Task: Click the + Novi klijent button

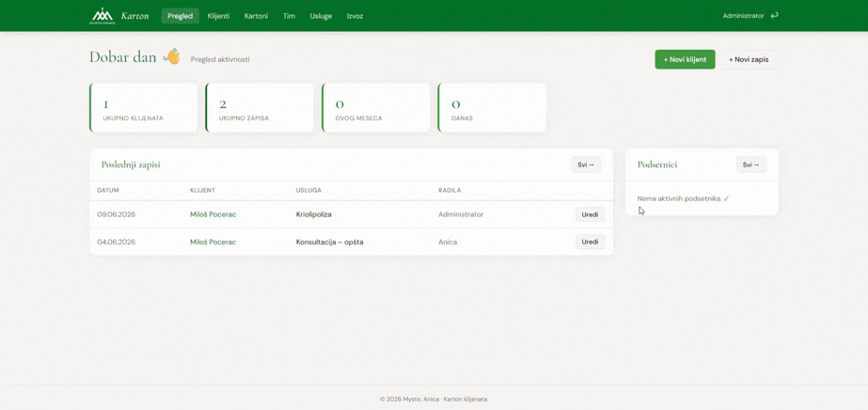Action: point(685,59)
